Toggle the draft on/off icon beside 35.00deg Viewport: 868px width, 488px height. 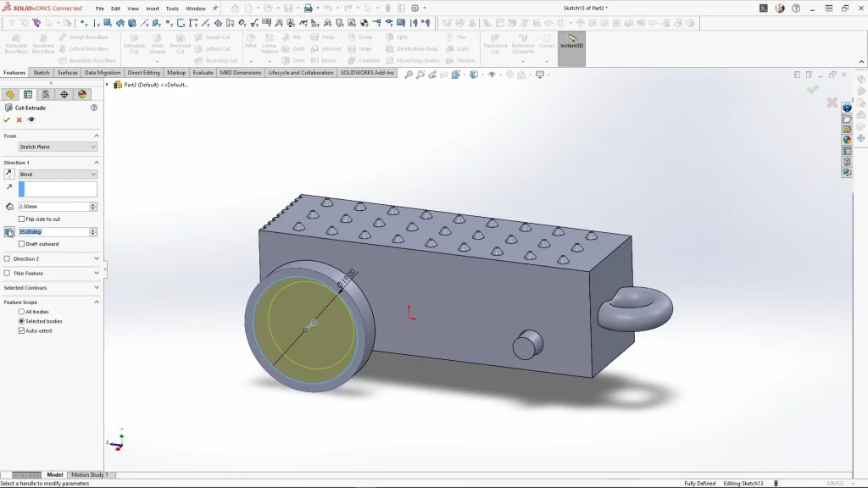(x=9, y=231)
